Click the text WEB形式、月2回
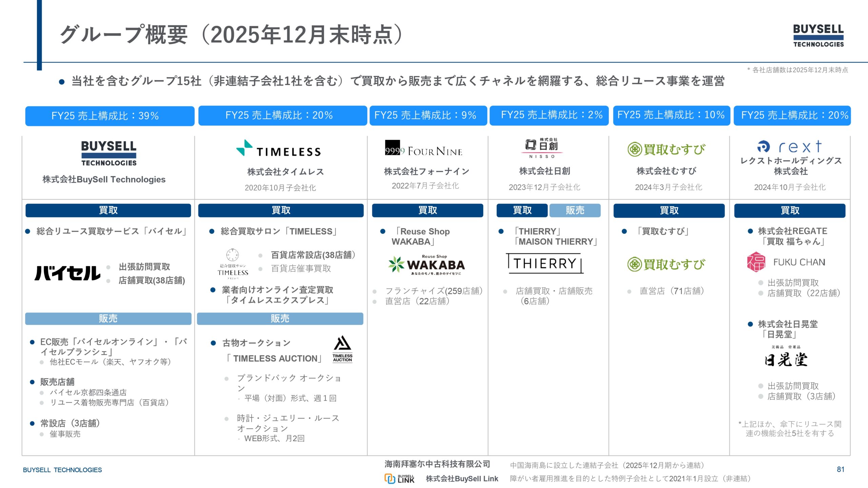Image resolution: width=868 pixels, height=488 pixels. pos(274,439)
